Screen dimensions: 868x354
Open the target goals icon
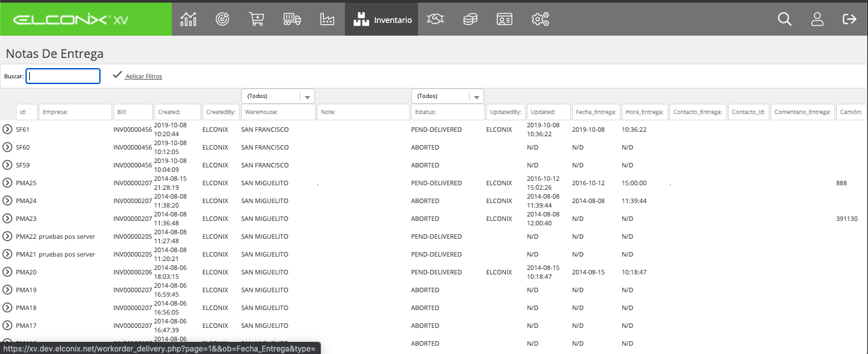[x=223, y=19]
